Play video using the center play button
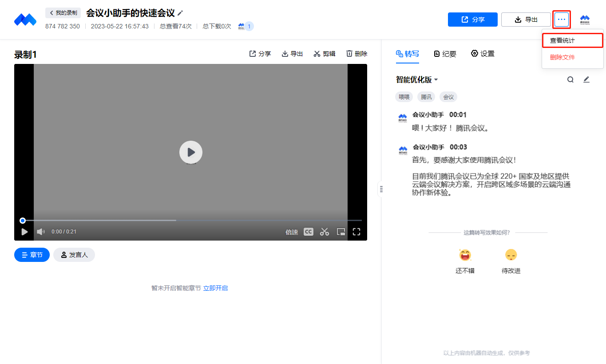606x364 pixels. pyautogui.click(x=191, y=152)
